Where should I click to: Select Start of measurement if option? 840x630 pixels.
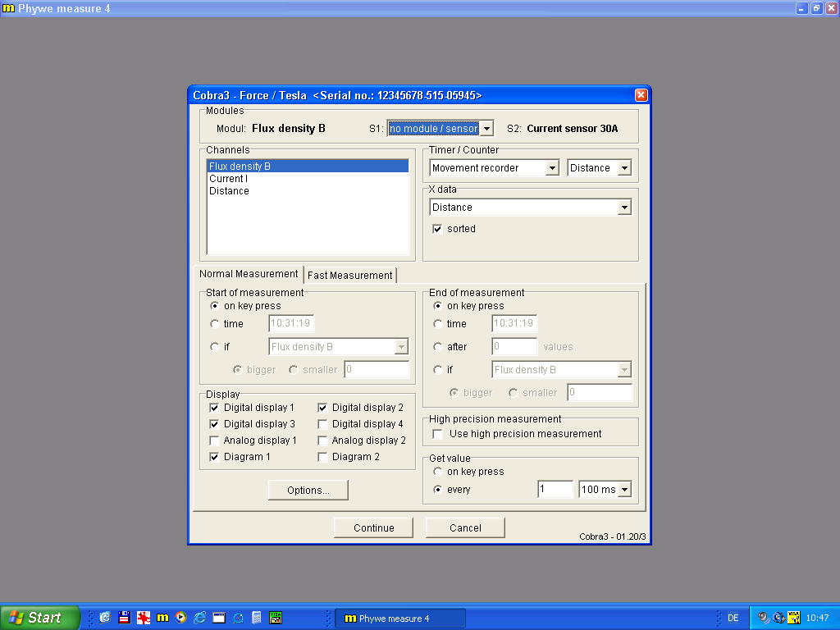point(214,347)
